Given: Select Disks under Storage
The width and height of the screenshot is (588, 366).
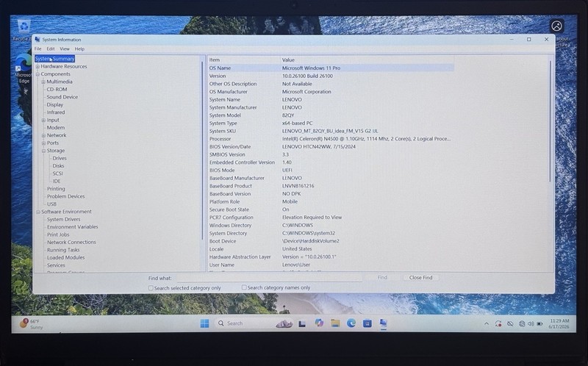Looking at the screenshot, I should [58, 166].
